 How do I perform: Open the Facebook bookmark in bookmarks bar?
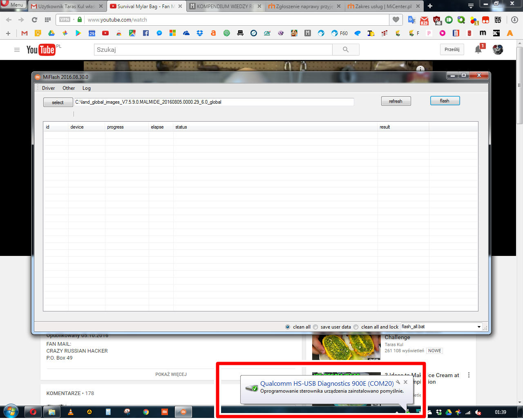(x=146, y=33)
